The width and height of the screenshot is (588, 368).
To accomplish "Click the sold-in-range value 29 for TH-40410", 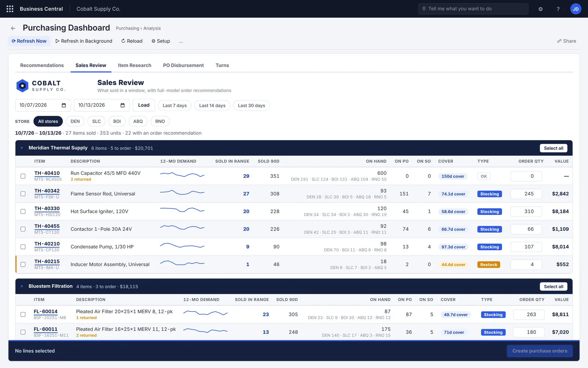I will tap(246, 176).
